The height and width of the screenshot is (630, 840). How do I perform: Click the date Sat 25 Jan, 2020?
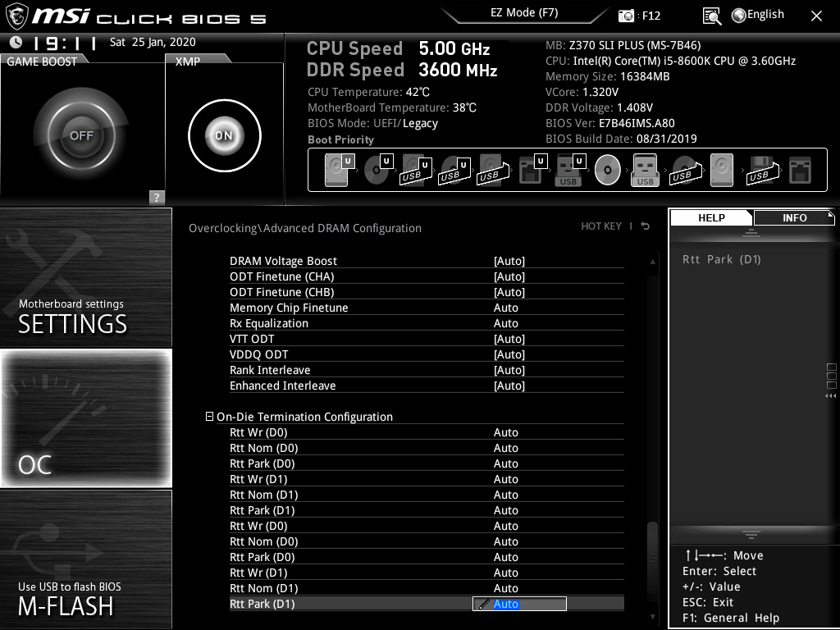pyautogui.click(x=153, y=43)
